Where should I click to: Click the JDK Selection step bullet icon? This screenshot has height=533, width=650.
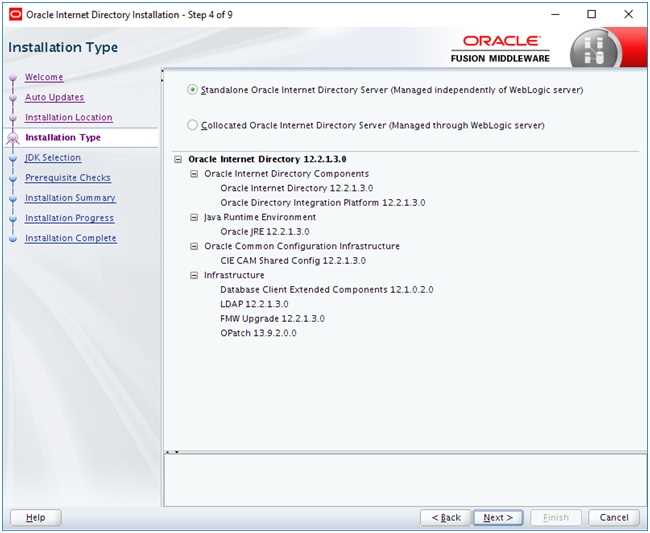[13, 158]
